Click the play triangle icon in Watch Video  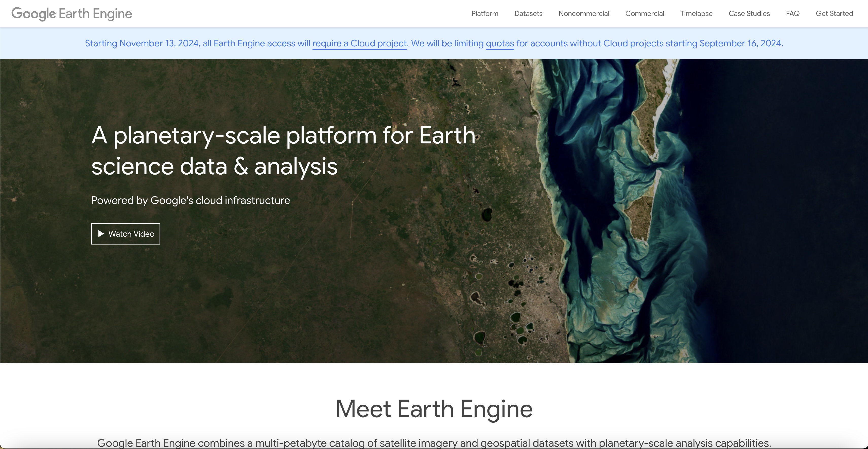tap(101, 234)
